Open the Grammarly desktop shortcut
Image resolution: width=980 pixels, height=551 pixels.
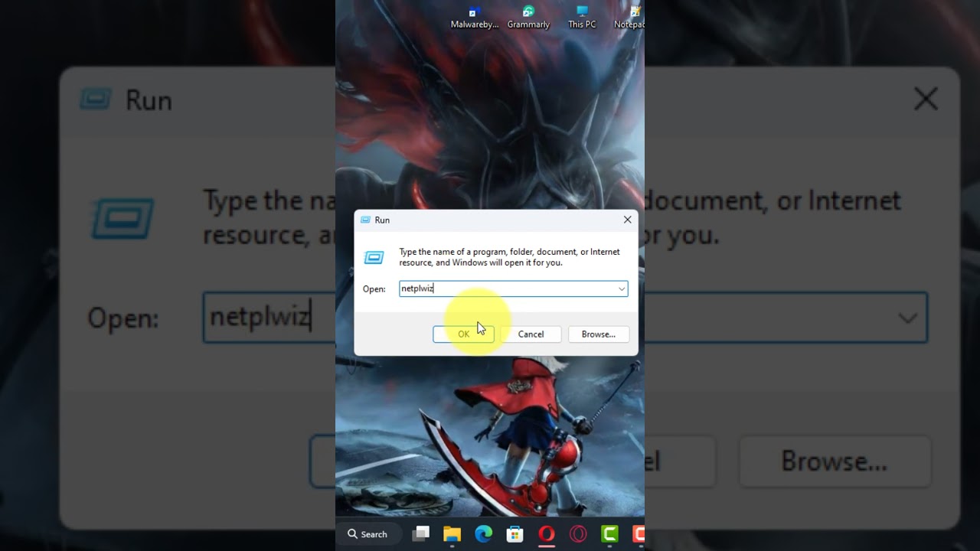pyautogui.click(x=528, y=17)
